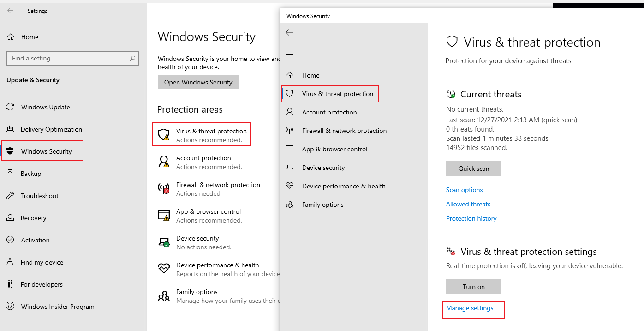Click the Family options icon
This screenshot has height=331, width=644.
coord(289,205)
